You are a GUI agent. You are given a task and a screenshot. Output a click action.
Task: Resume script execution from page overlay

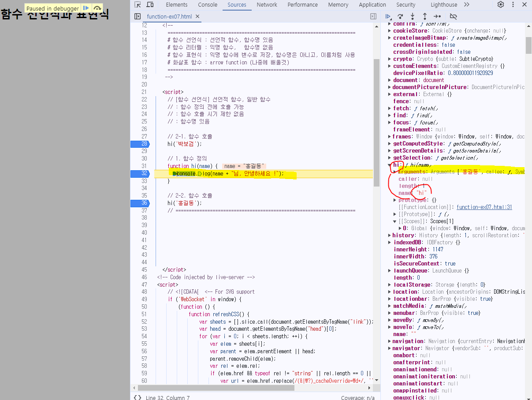(86, 8)
